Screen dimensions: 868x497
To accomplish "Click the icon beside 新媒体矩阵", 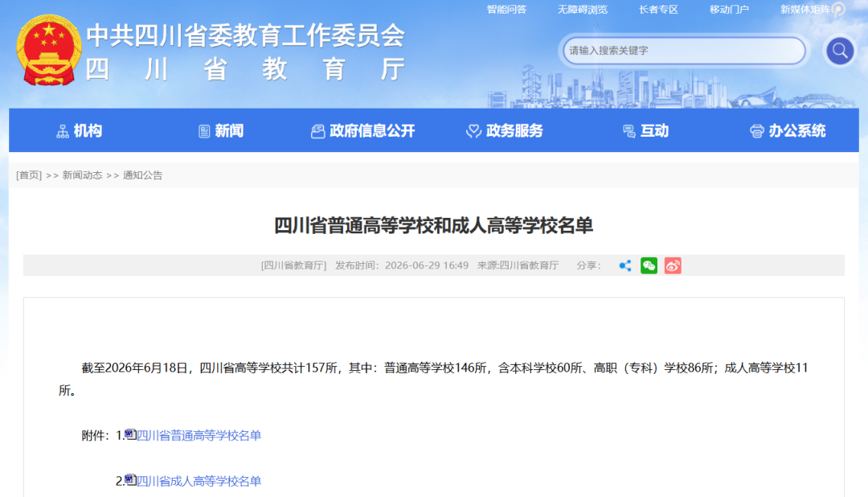I will point(838,10).
